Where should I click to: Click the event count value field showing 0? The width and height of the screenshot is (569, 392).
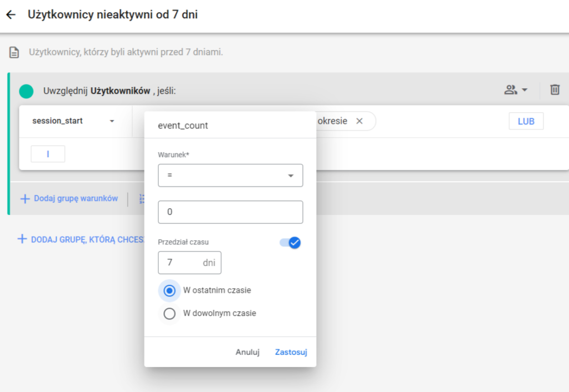point(231,212)
